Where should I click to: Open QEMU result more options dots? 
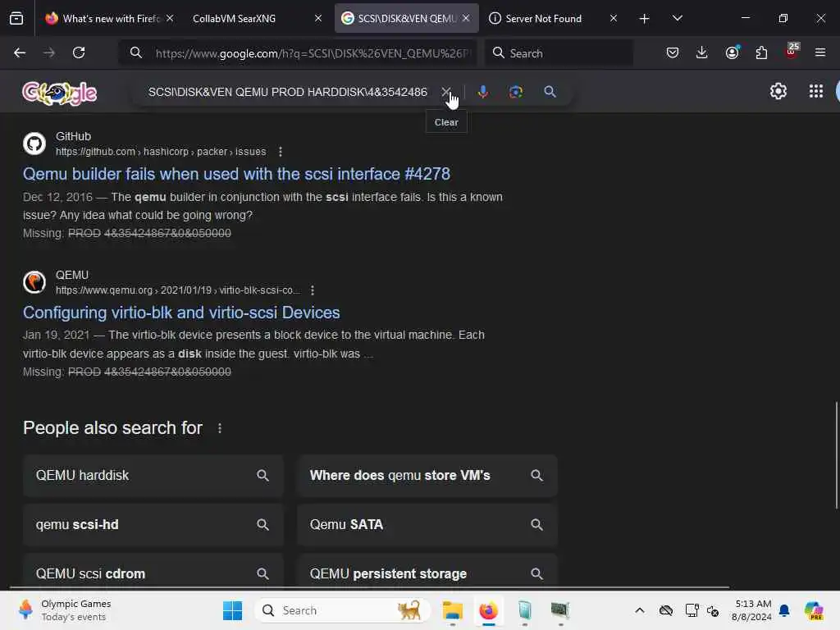313,290
